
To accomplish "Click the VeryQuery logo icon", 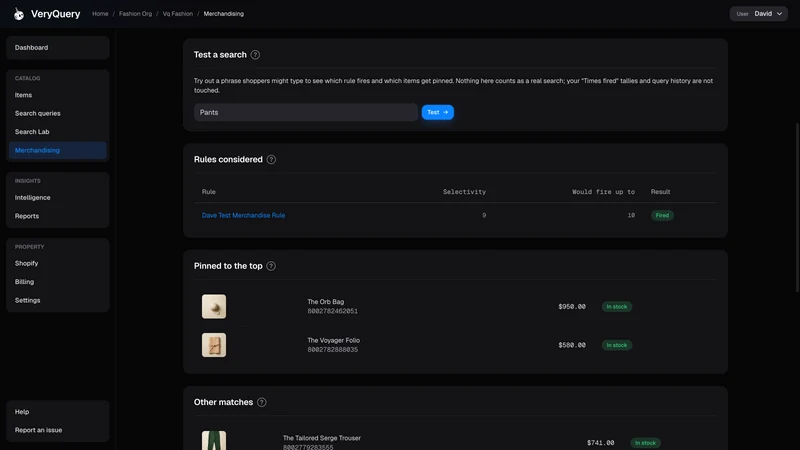I will click(19, 14).
